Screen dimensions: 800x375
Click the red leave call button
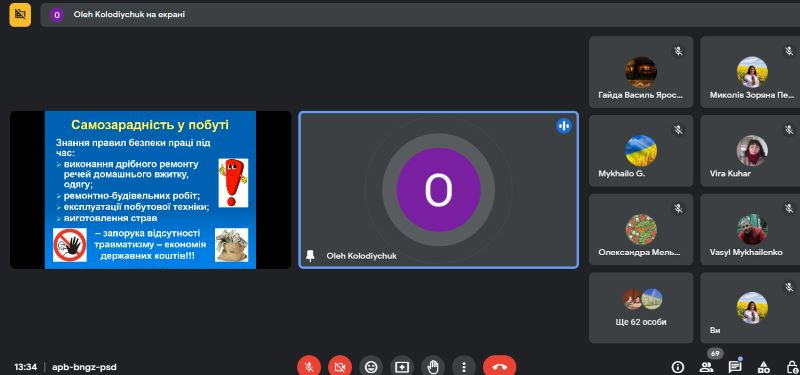coord(499,366)
